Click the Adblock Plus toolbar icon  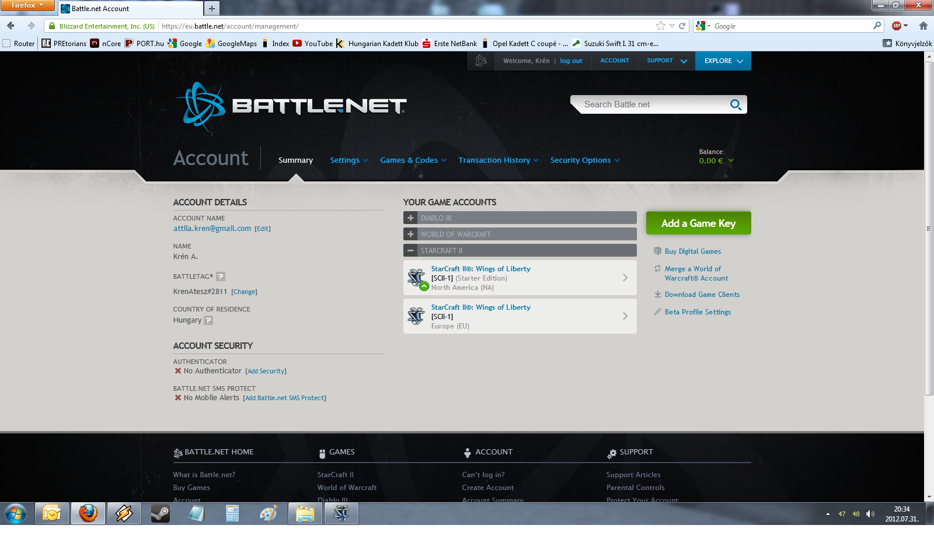pyautogui.click(x=897, y=26)
